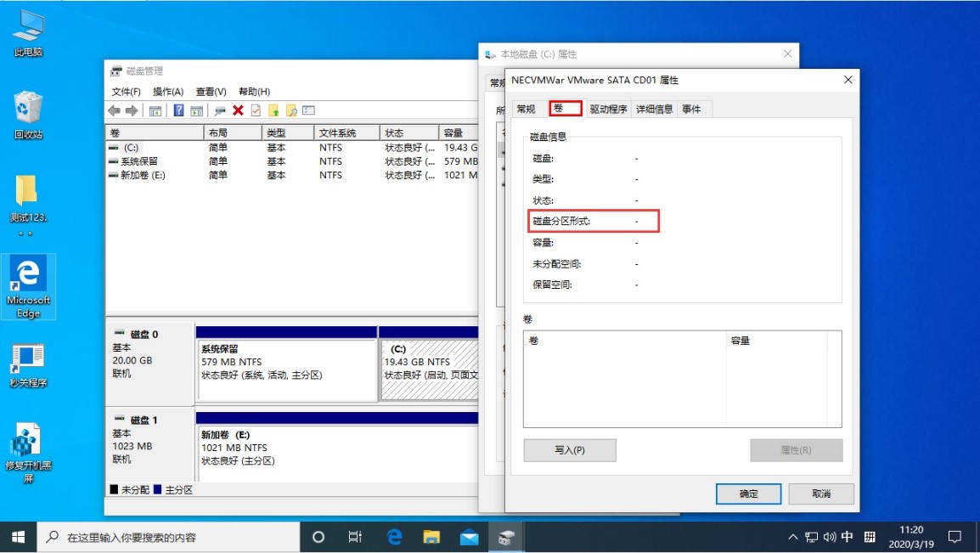
Task: Click the network tray icon
Action: tap(811, 538)
